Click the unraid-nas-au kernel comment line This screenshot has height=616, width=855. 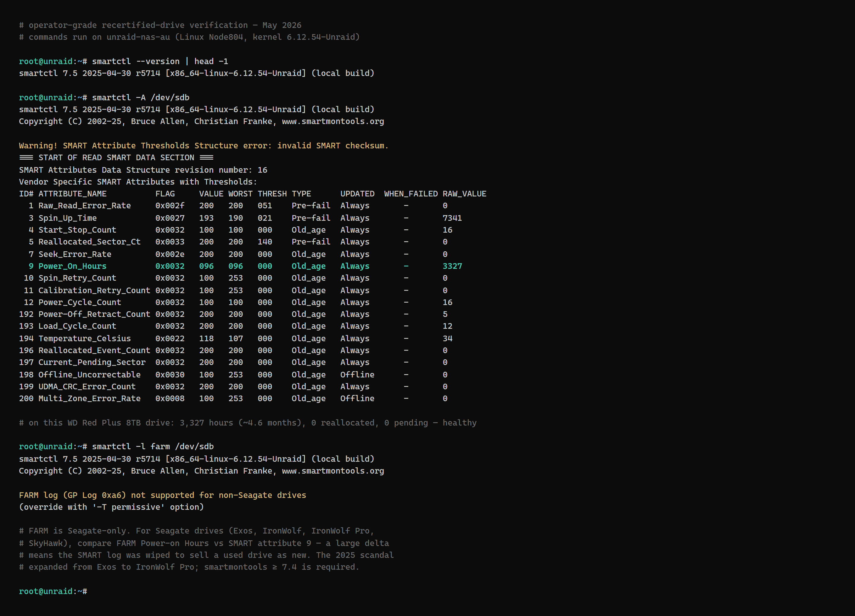click(x=189, y=37)
